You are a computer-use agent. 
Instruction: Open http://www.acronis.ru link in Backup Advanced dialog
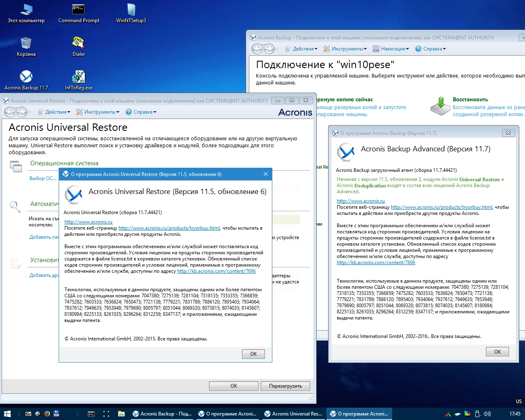[361, 201]
